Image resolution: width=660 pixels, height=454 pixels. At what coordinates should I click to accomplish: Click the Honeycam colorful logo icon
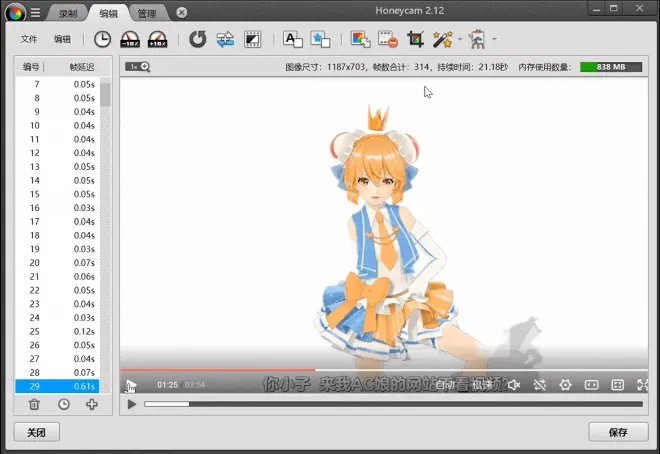(15, 13)
